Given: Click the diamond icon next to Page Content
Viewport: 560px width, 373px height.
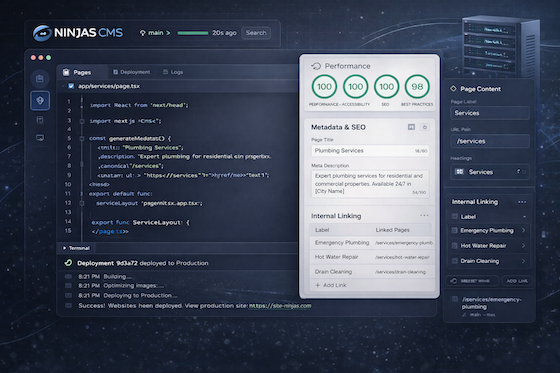Looking at the screenshot, I should pyautogui.click(x=453, y=89).
